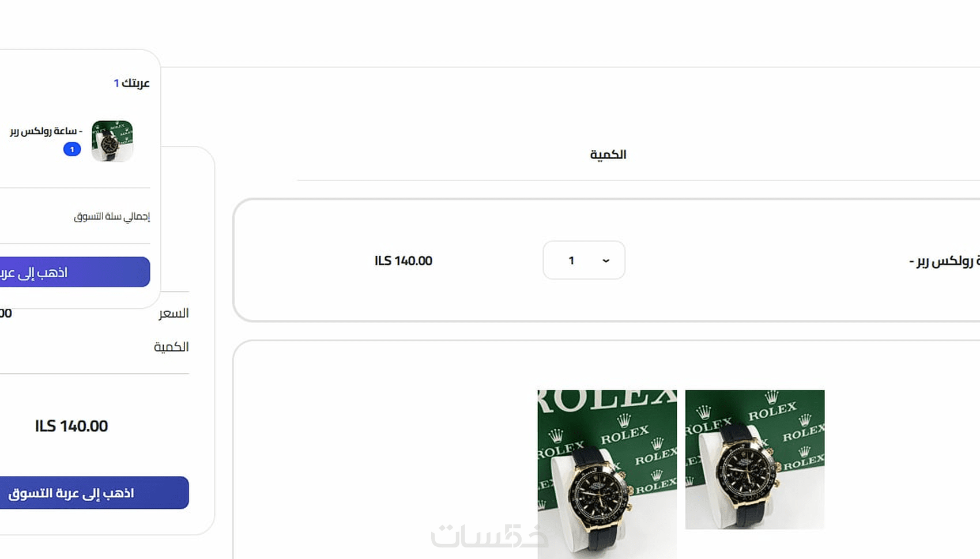Click the ILS 140.00 price in product row
The width and height of the screenshot is (980, 559).
click(403, 260)
